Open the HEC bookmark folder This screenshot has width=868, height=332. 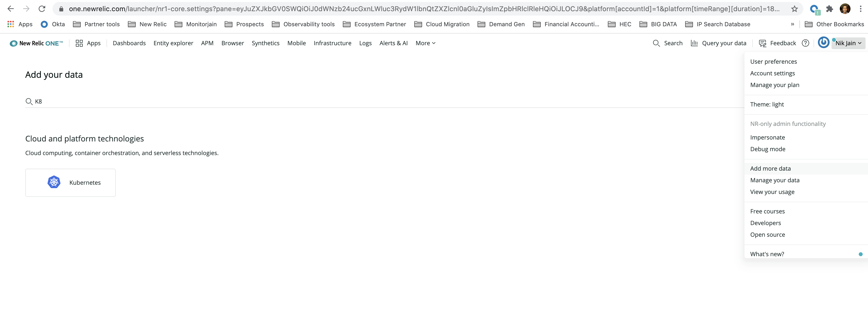click(x=619, y=24)
